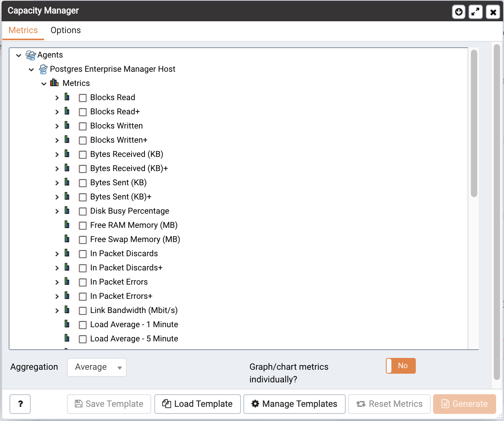Click the Load Template button
The height and width of the screenshot is (421, 504).
tap(198, 404)
